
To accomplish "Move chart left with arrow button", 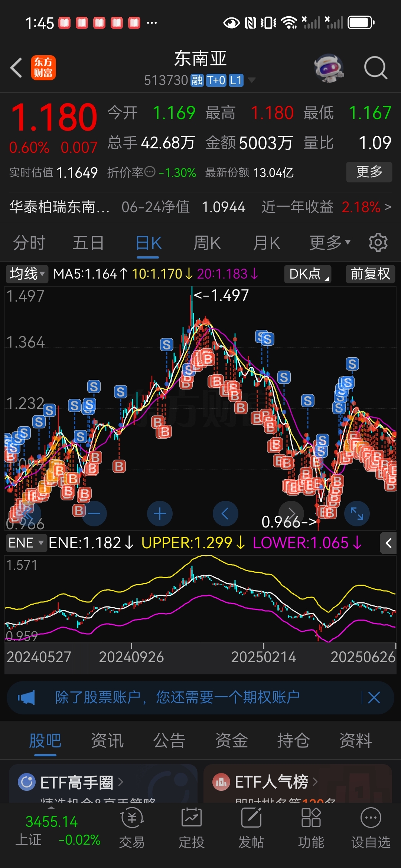I will (225, 513).
